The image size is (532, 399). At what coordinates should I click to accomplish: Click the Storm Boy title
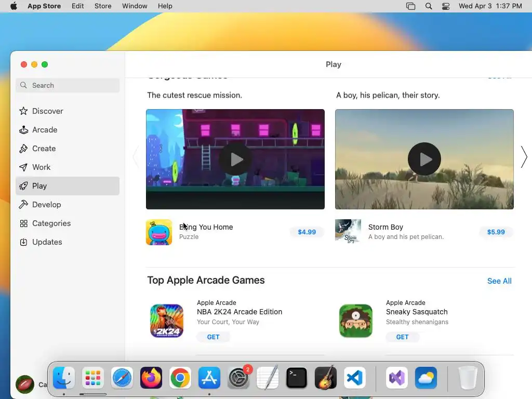click(386, 227)
